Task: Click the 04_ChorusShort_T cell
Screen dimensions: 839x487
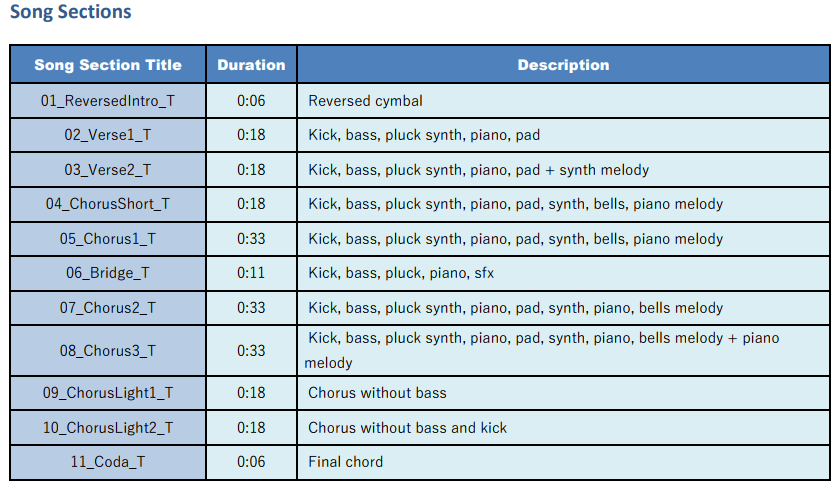Action: [108, 204]
